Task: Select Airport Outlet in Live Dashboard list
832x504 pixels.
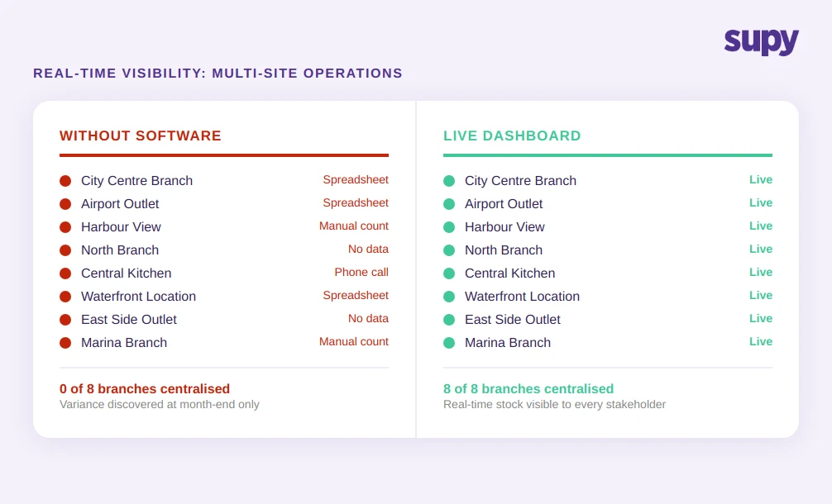Action: (504, 204)
